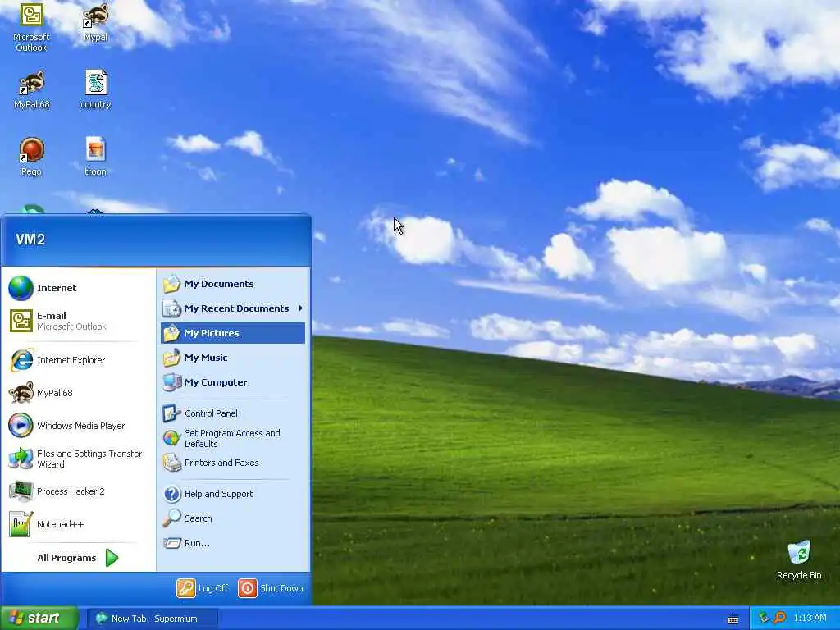Click the keyboard icon on taskbar
The image size is (840, 630).
pos(733,620)
